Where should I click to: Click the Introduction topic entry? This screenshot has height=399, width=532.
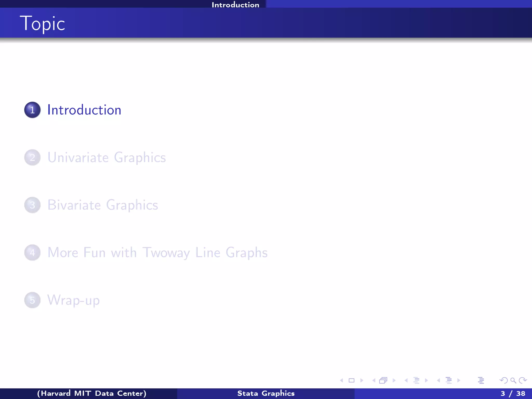pyautogui.click(x=84, y=110)
